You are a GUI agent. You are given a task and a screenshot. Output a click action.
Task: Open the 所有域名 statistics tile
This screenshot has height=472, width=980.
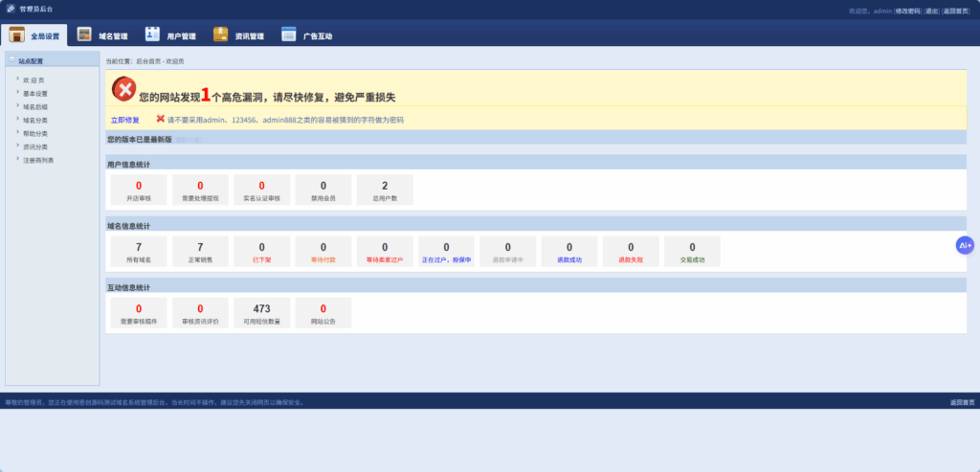click(x=139, y=252)
